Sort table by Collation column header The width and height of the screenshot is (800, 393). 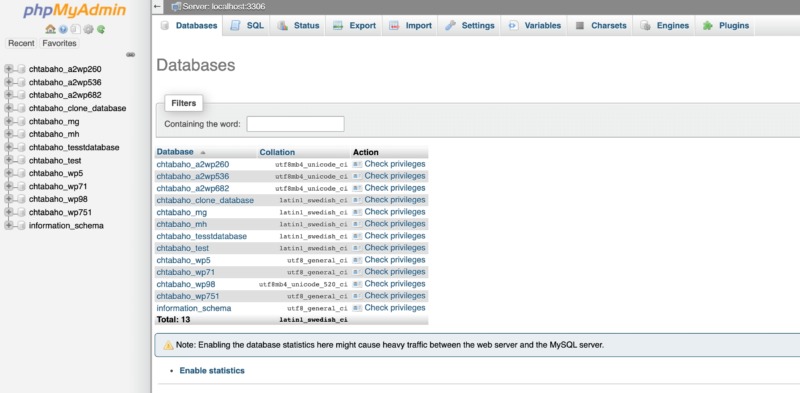[277, 152]
